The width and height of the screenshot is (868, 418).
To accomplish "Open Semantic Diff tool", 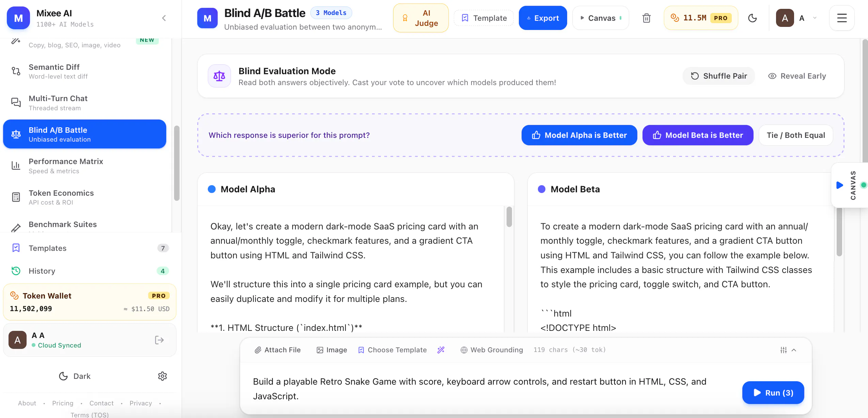I will click(84, 71).
